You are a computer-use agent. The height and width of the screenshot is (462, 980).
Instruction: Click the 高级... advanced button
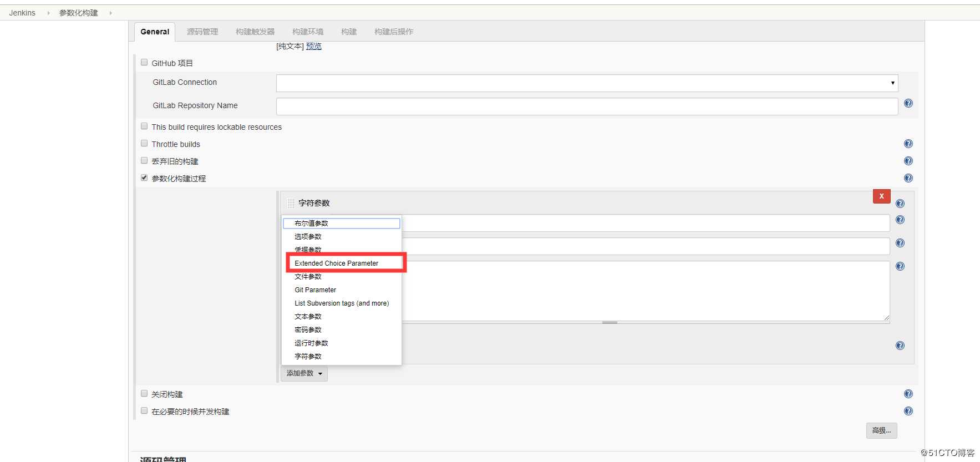(x=881, y=430)
